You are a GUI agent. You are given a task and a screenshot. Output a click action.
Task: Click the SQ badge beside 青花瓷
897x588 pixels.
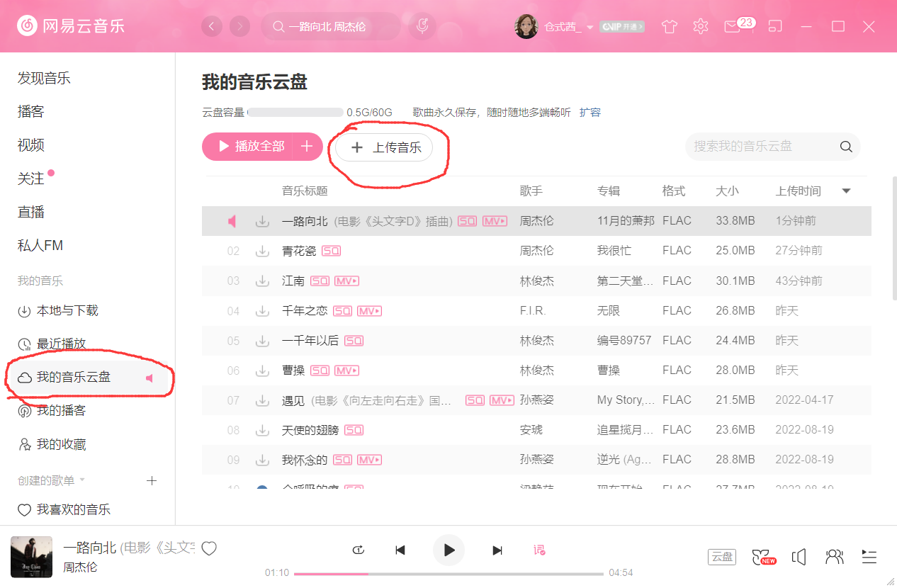pyautogui.click(x=332, y=251)
